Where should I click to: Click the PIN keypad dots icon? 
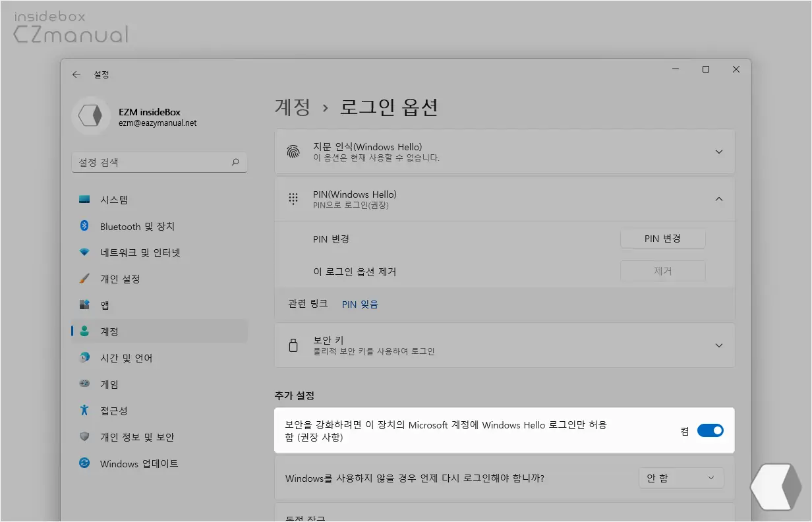click(x=293, y=199)
